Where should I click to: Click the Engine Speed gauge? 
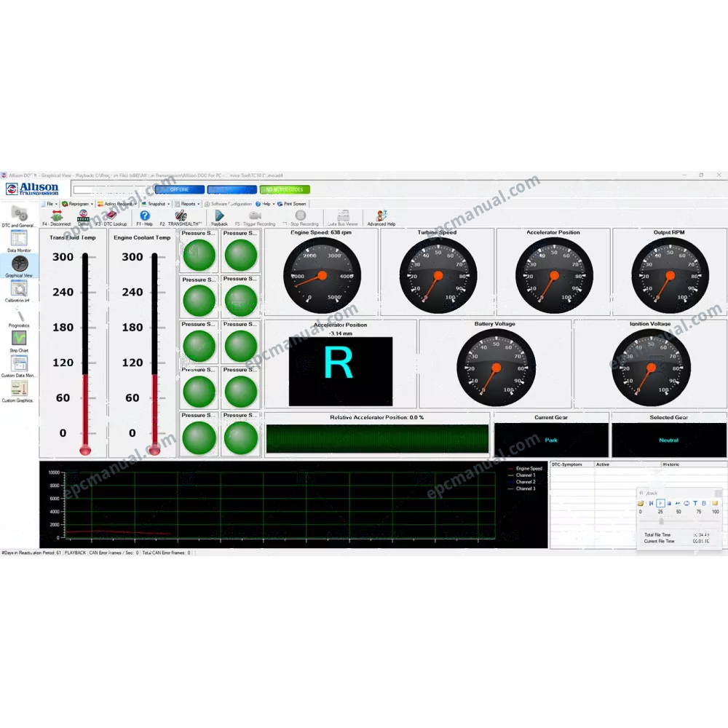click(322, 276)
